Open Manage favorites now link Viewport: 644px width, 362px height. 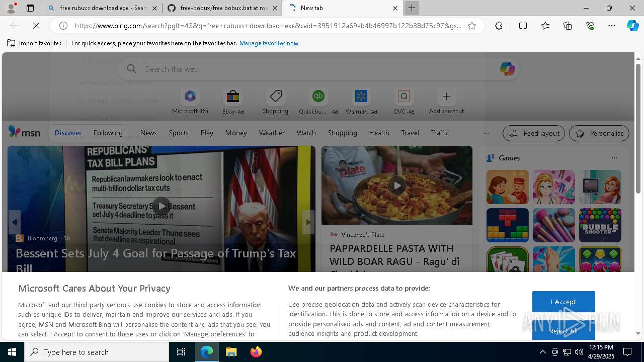click(269, 43)
